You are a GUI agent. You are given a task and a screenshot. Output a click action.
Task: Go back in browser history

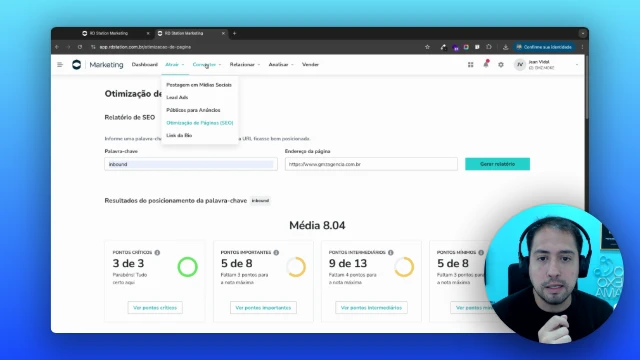(x=57, y=47)
